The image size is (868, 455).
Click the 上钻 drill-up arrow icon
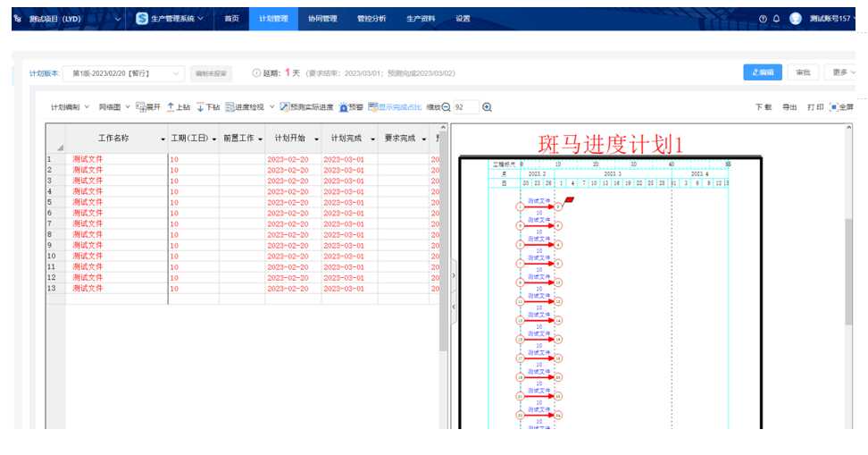(171, 107)
